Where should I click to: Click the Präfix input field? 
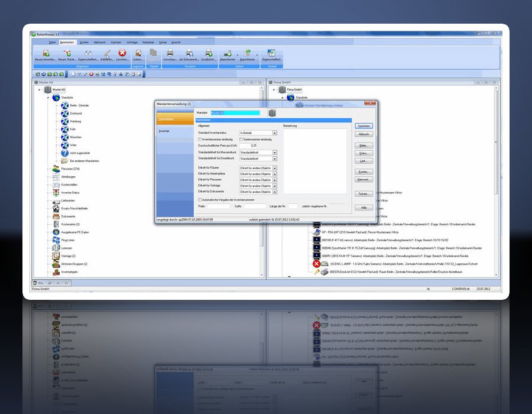[x=219, y=206]
